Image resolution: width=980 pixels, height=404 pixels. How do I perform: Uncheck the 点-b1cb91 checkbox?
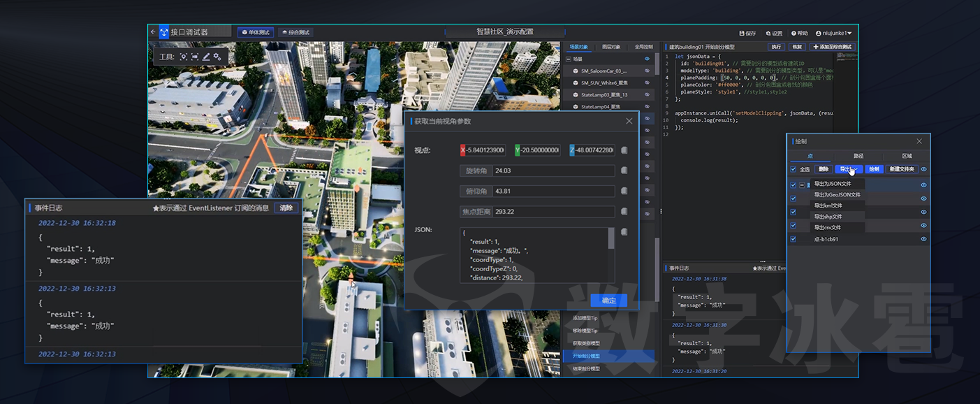coord(793,239)
